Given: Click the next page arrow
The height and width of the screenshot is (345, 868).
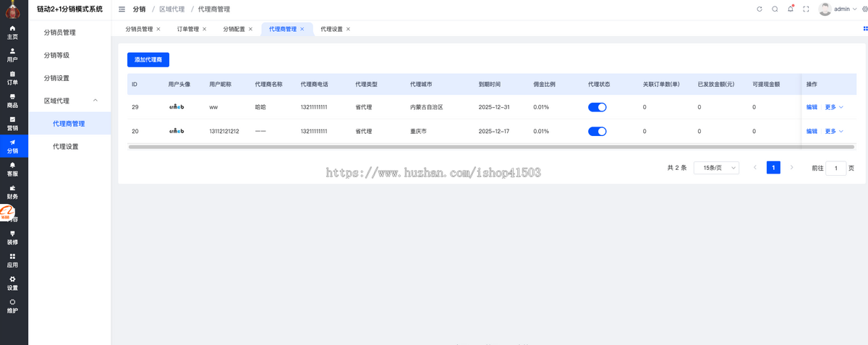Looking at the screenshot, I should (791, 168).
